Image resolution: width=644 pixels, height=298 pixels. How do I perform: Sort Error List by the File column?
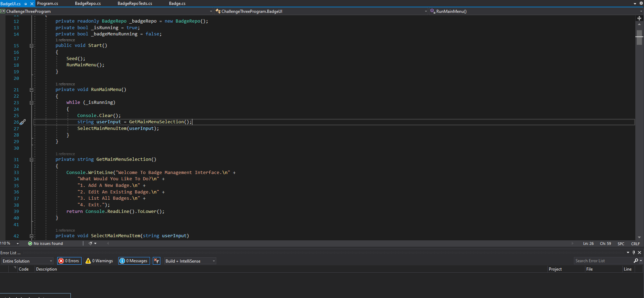589,269
